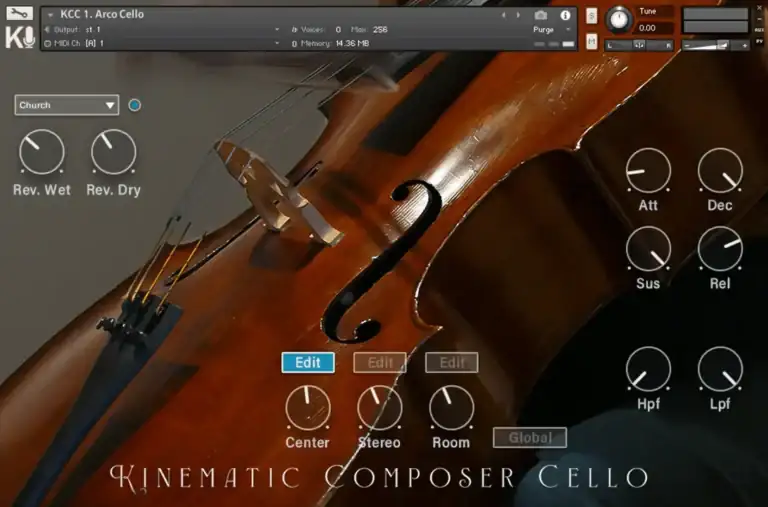Click the Dec envelope knob
The width and height of the screenshot is (768, 507).
(x=720, y=170)
